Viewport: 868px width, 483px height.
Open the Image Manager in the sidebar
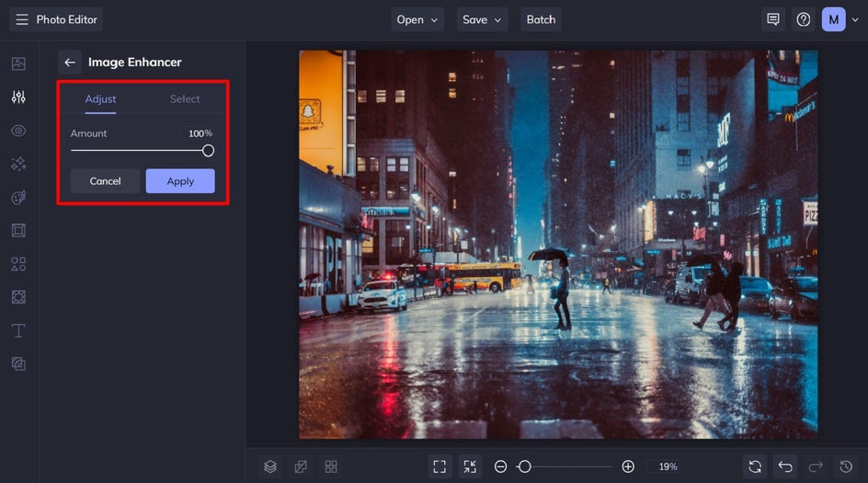tap(18, 64)
